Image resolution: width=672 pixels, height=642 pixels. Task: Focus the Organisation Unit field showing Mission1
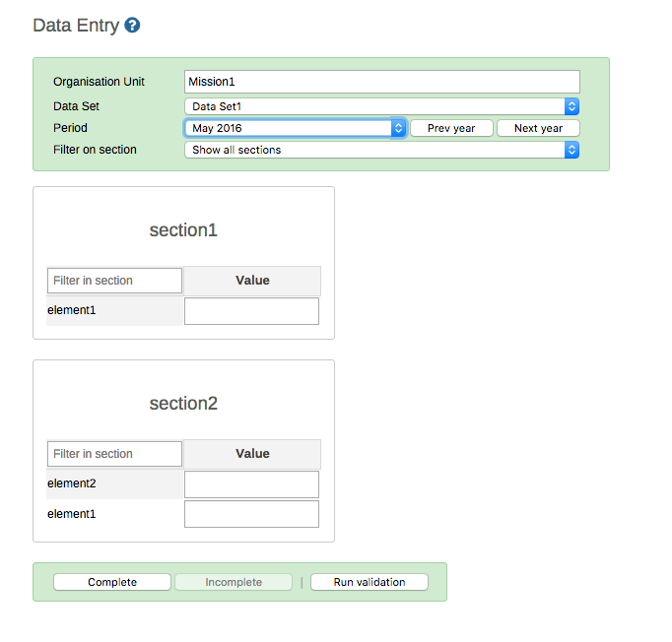[381, 82]
